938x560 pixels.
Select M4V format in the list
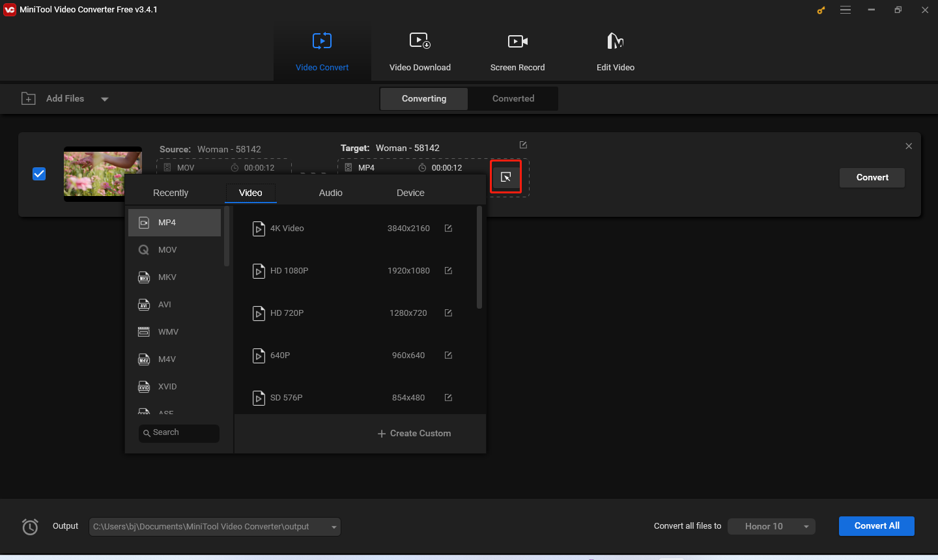(x=175, y=359)
